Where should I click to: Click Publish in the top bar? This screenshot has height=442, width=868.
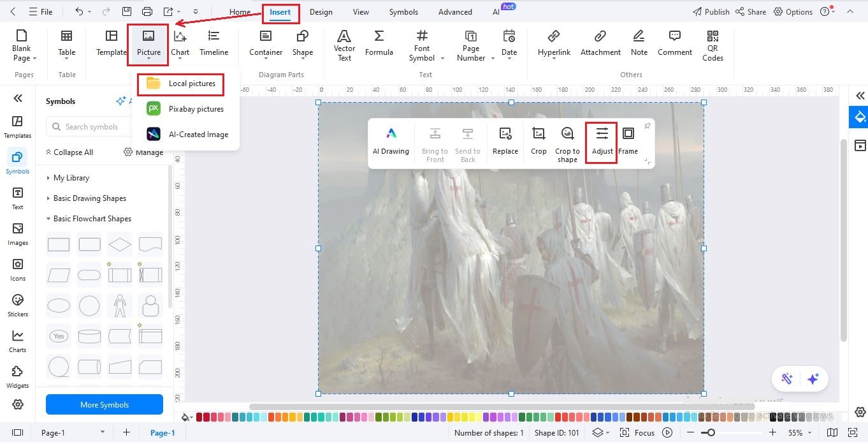pyautogui.click(x=711, y=11)
